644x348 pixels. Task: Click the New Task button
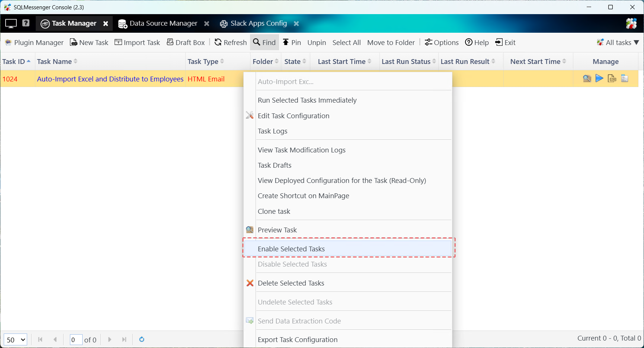tap(89, 42)
